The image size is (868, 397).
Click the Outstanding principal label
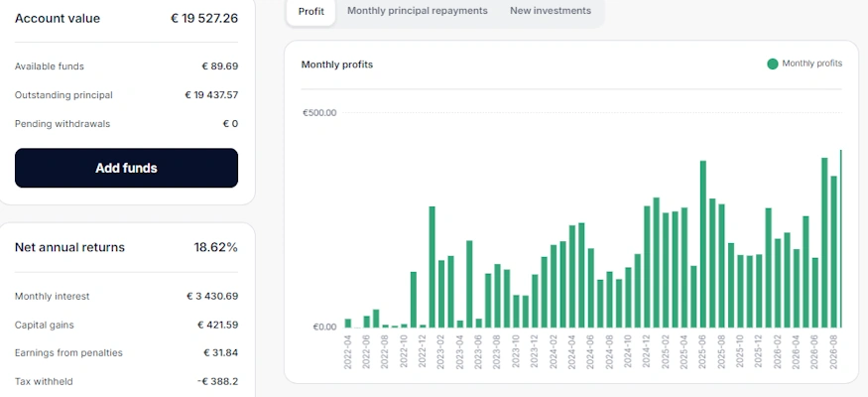click(63, 95)
